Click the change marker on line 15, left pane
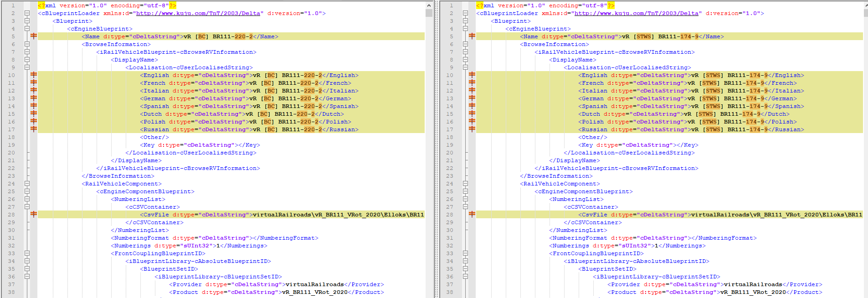868x298 pixels. pos(34,113)
